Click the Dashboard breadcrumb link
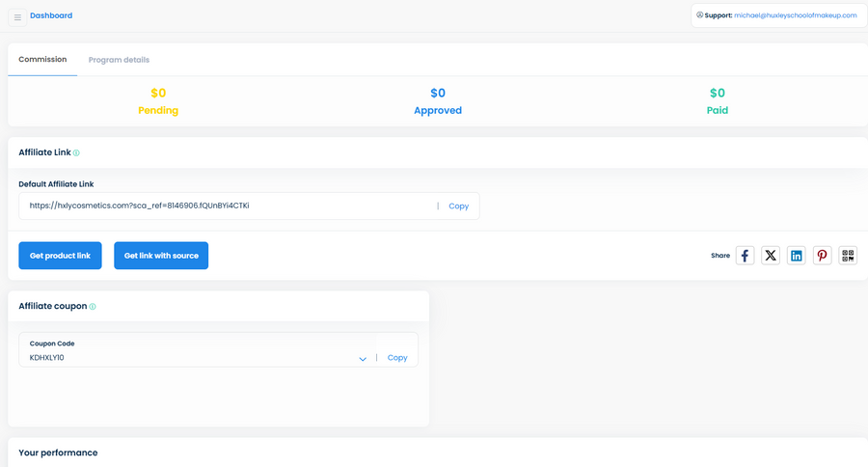This screenshot has height=467, width=868. coord(51,15)
